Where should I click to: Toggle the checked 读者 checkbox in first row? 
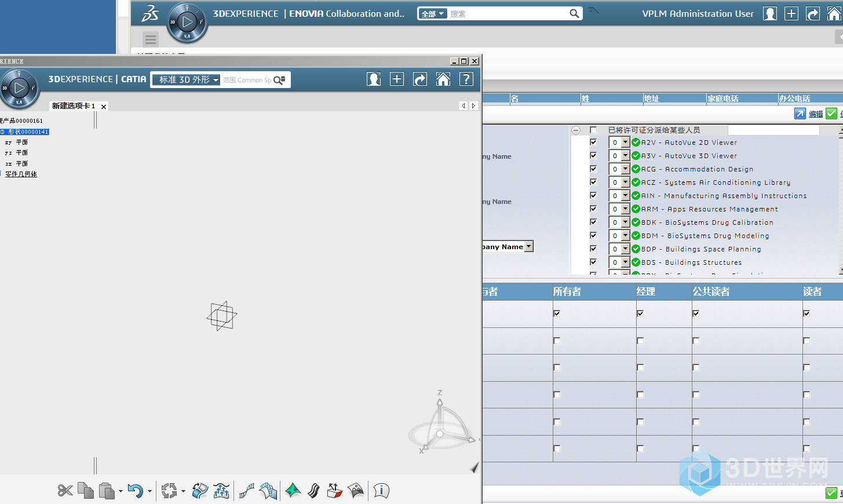pos(806,313)
